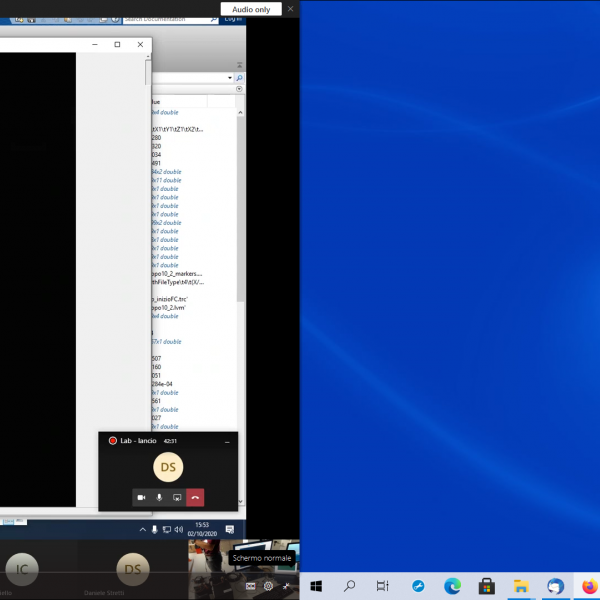Screen dimensions: 600x600
Task: Launch Microsoft Edge from the taskbar
Action: [452, 586]
